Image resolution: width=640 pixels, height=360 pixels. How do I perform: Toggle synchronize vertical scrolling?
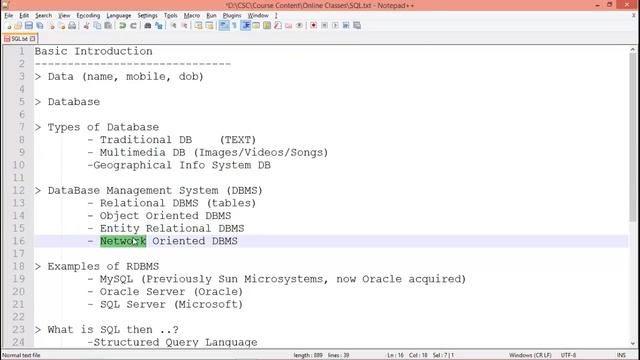199,25
